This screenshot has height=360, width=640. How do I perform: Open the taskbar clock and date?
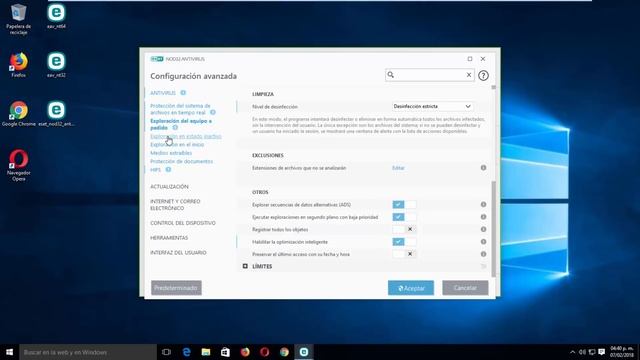tap(622, 352)
